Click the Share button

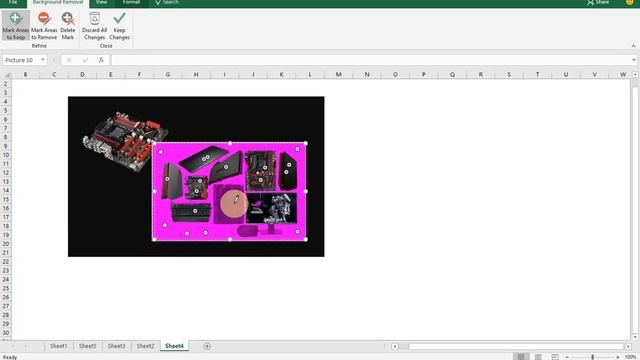pyautogui.click(x=598, y=2)
